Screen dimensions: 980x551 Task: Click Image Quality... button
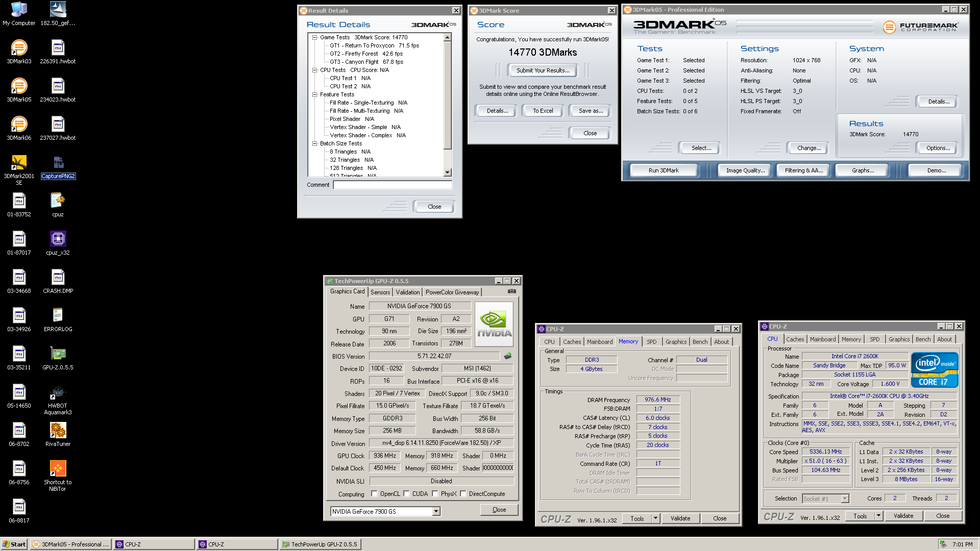point(745,170)
